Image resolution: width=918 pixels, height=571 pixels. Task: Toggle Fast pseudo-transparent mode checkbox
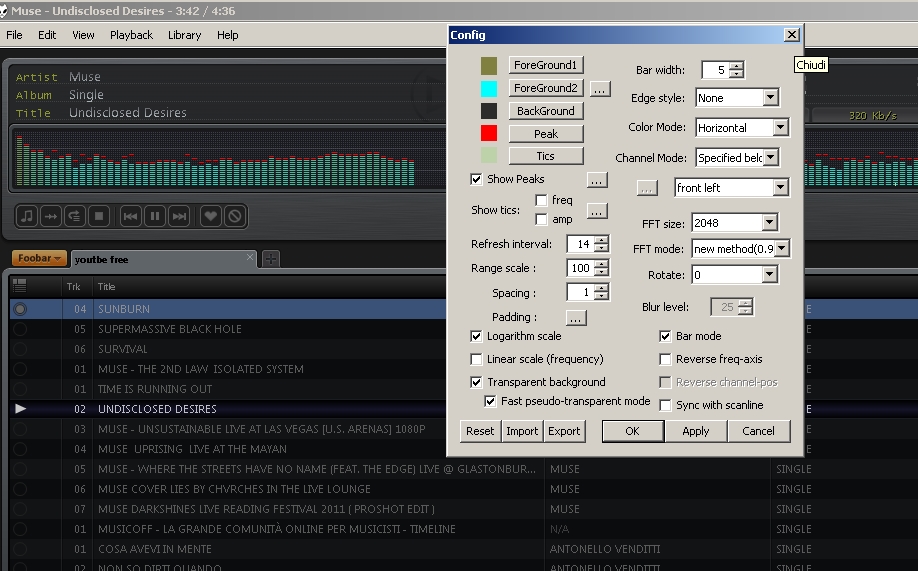pos(490,401)
